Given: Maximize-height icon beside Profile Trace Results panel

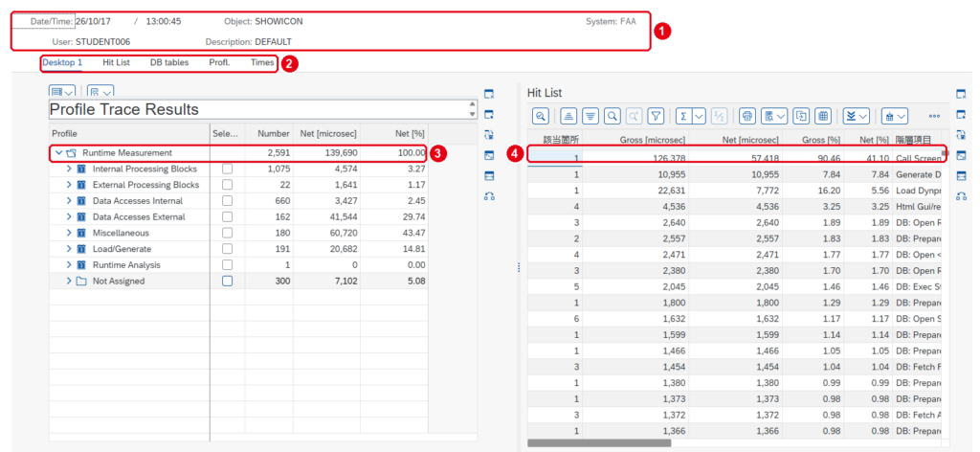Looking at the screenshot, I should tap(489, 176).
